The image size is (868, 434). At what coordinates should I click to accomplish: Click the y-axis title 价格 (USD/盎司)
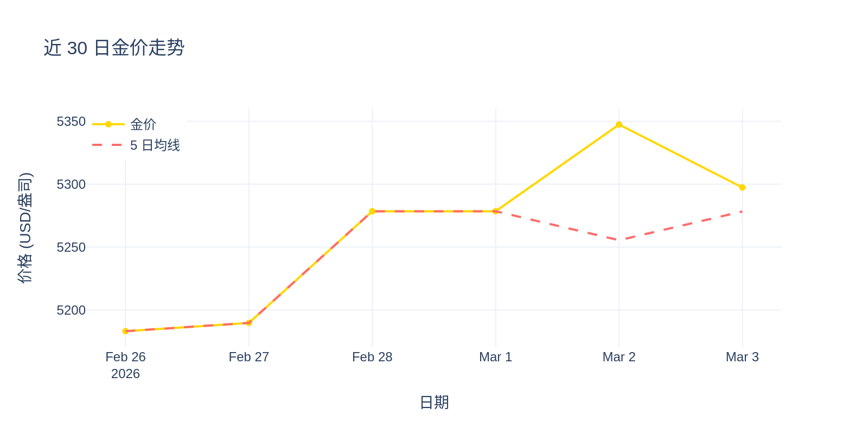(x=25, y=228)
